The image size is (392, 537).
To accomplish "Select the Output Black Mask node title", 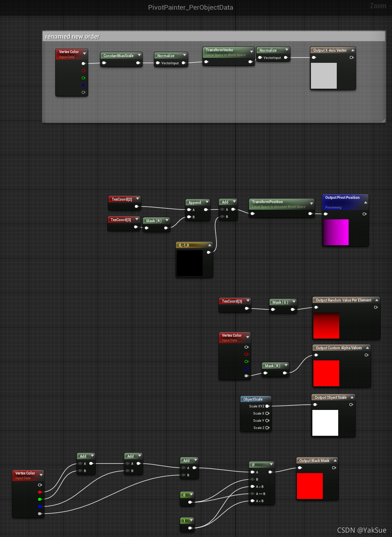I will (314, 461).
